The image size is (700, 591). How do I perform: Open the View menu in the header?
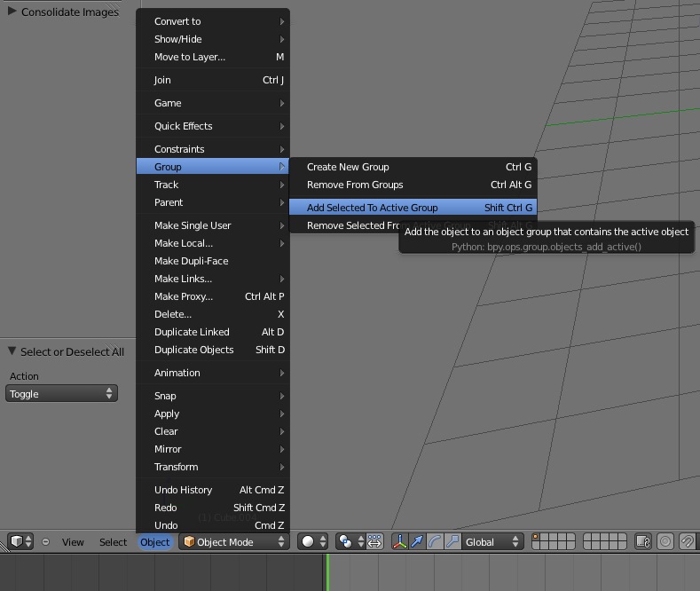click(x=73, y=542)
